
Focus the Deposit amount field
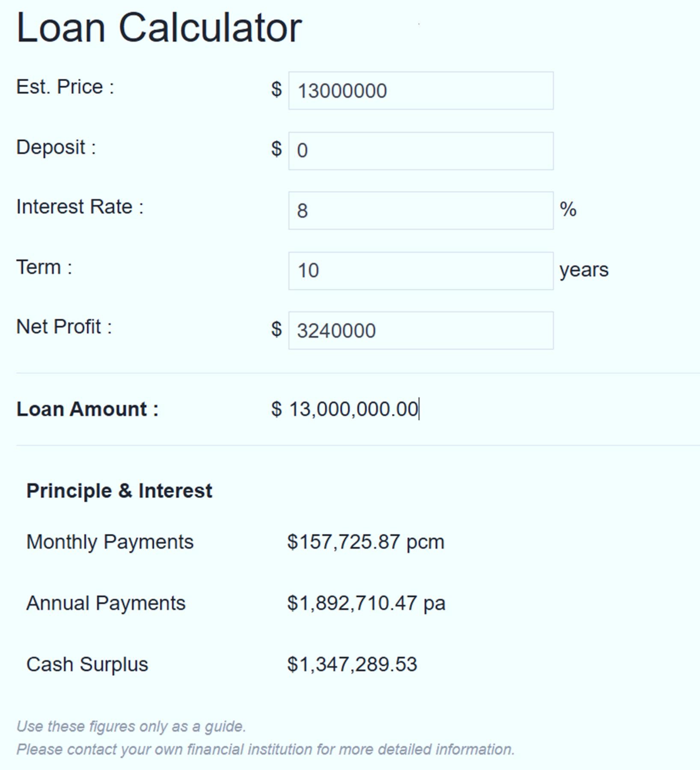(421, 151)
